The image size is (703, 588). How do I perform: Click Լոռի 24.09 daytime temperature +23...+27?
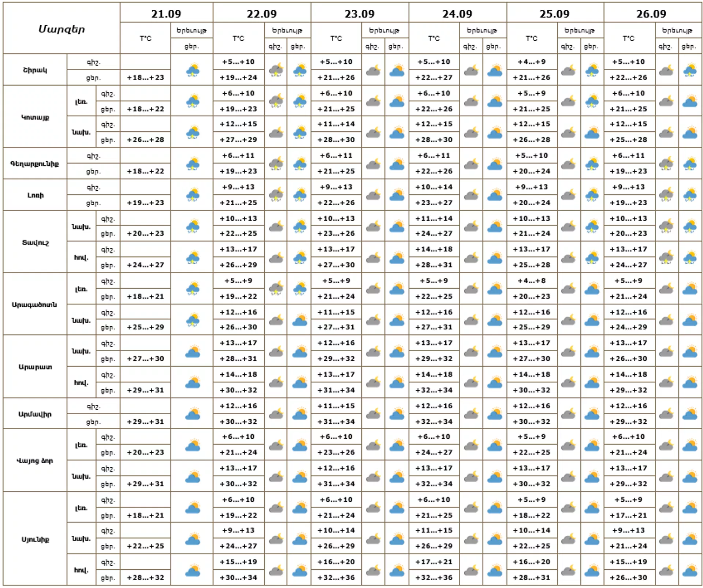click(434, 203)
